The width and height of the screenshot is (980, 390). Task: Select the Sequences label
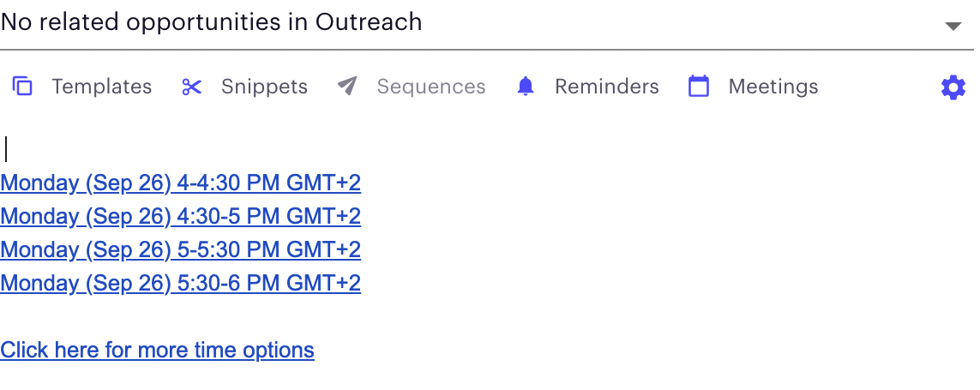pos(430,87)
